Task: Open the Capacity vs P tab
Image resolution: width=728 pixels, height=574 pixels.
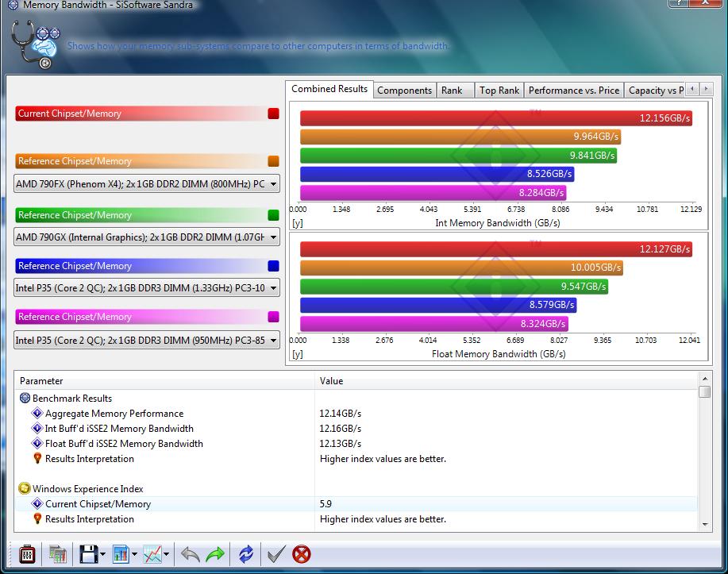Action: click(x=655, y=90)
